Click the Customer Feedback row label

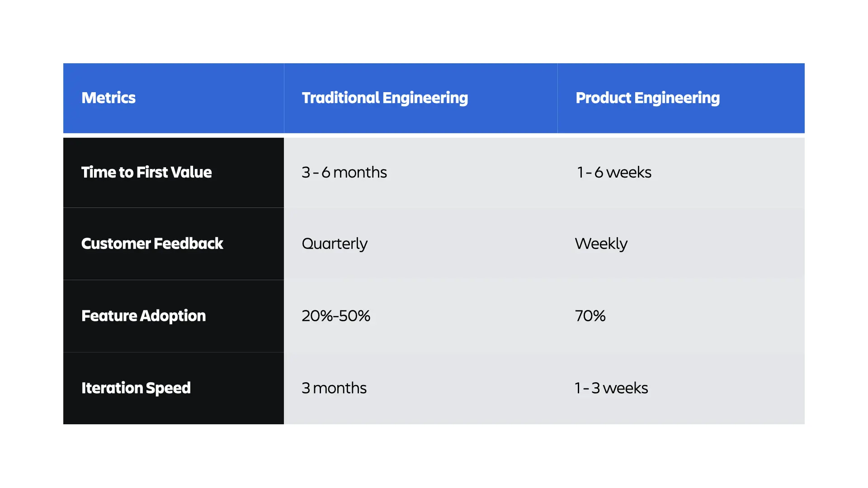click(174, 244)
